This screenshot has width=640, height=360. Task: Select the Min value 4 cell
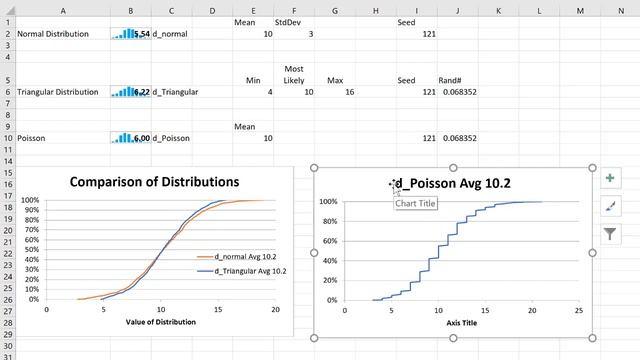pos(253,92)
